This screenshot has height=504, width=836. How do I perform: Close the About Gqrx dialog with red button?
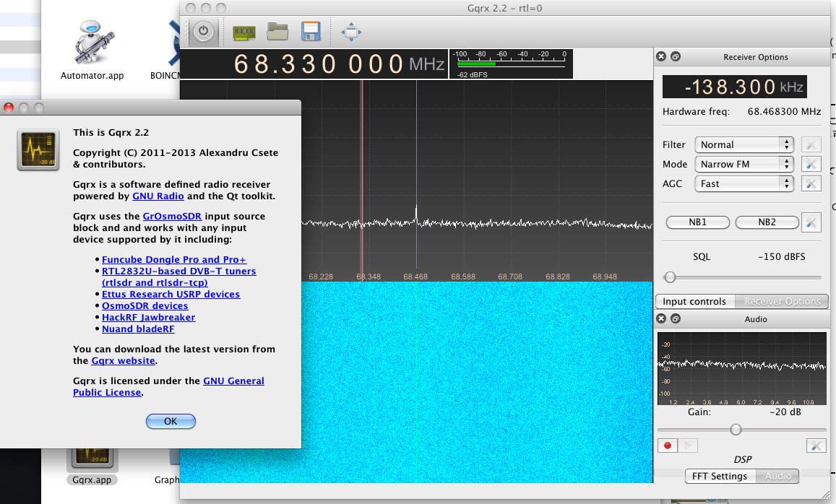[9, 108]
